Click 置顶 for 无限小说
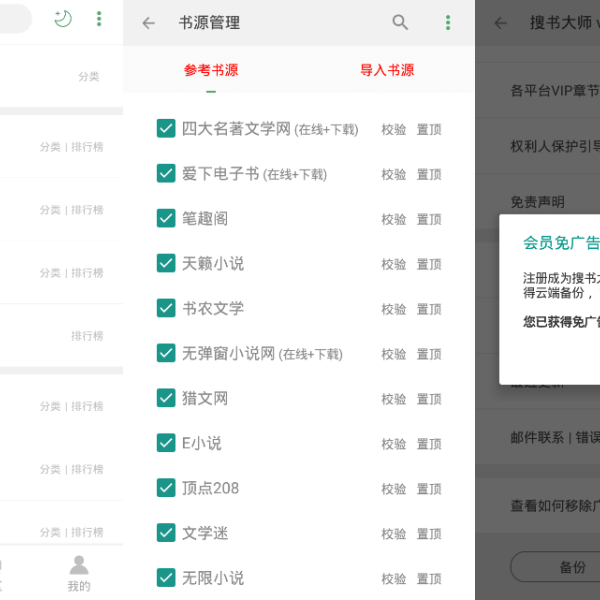600x600 pixels. (x=429, y=579)
